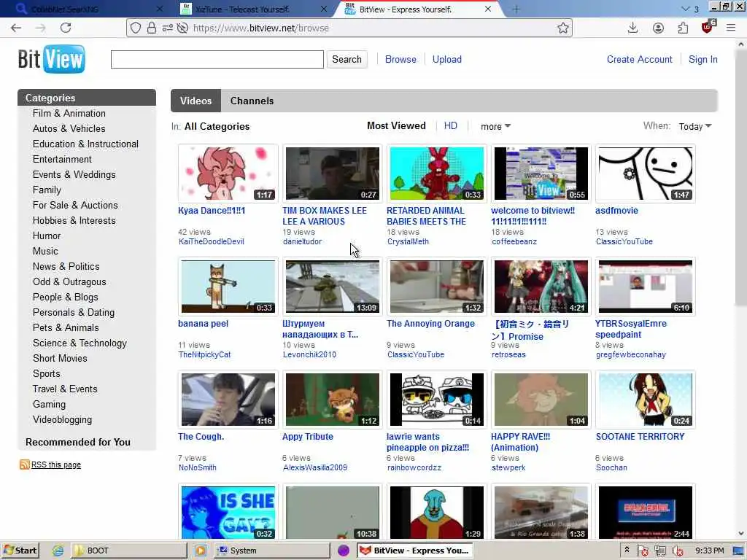This screenshot has height=560, width=747.
Task: Open 'welcome to bitview' video title
Action: coord(533,216)
